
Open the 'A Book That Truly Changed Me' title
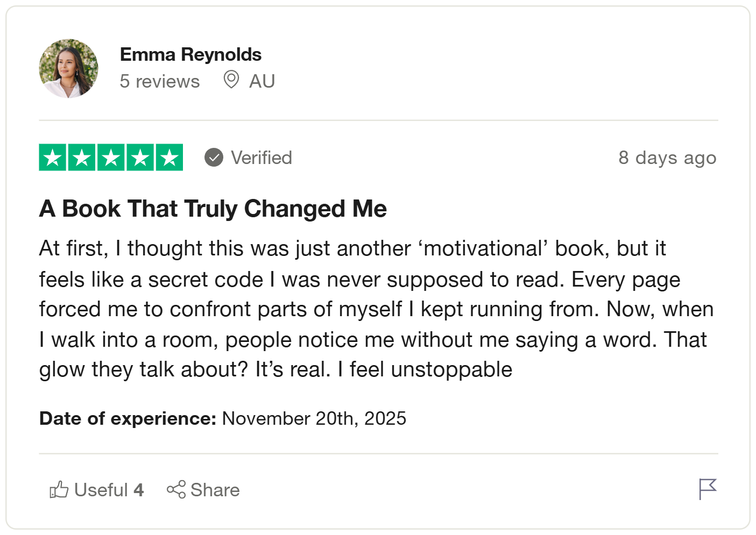coord(213,209)
